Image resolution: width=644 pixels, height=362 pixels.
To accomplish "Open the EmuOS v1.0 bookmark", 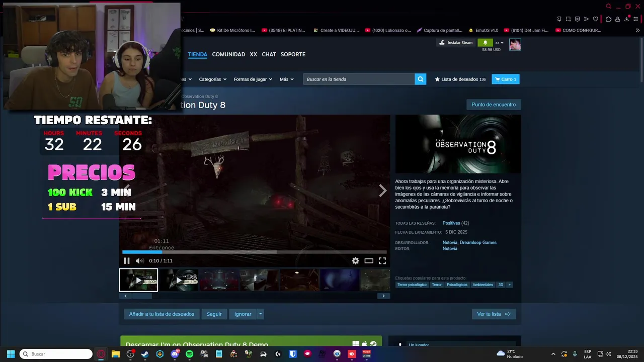I will click(483, 30).
